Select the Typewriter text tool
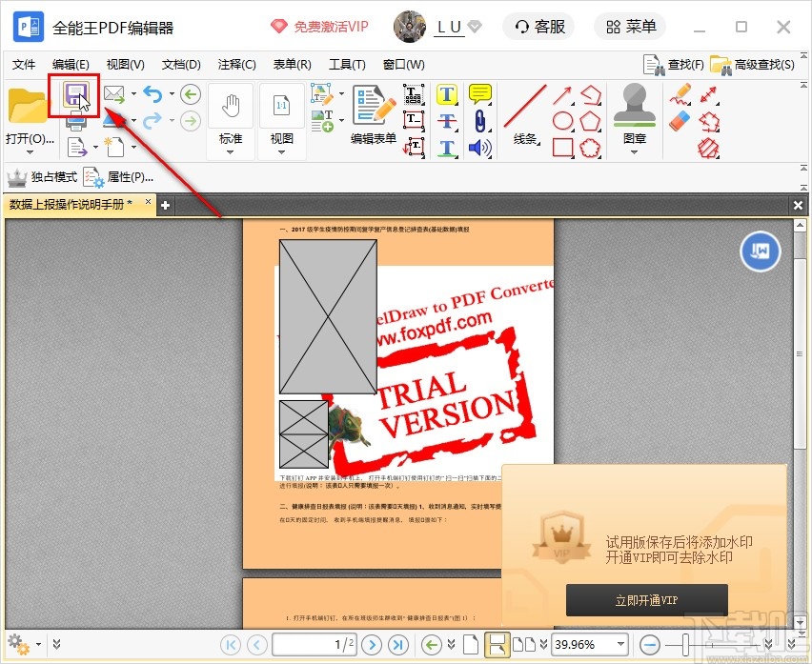 pos(414,94)
